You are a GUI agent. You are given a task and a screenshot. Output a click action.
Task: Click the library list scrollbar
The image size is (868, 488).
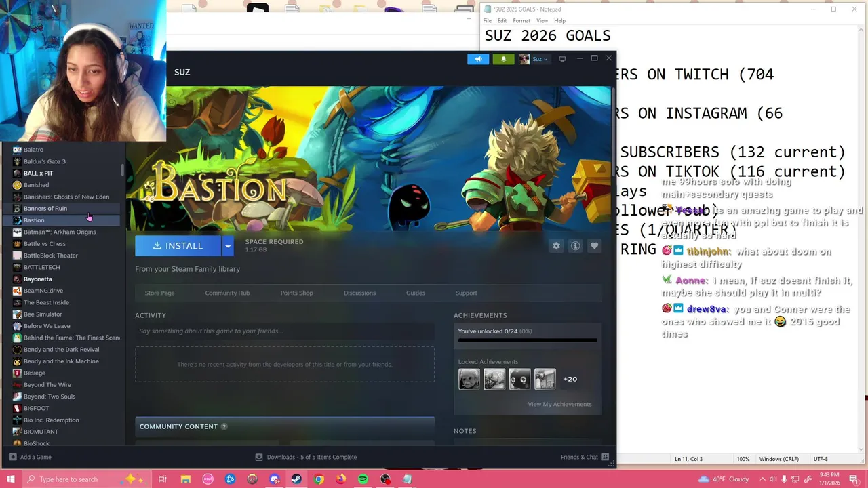pos(123,169)
